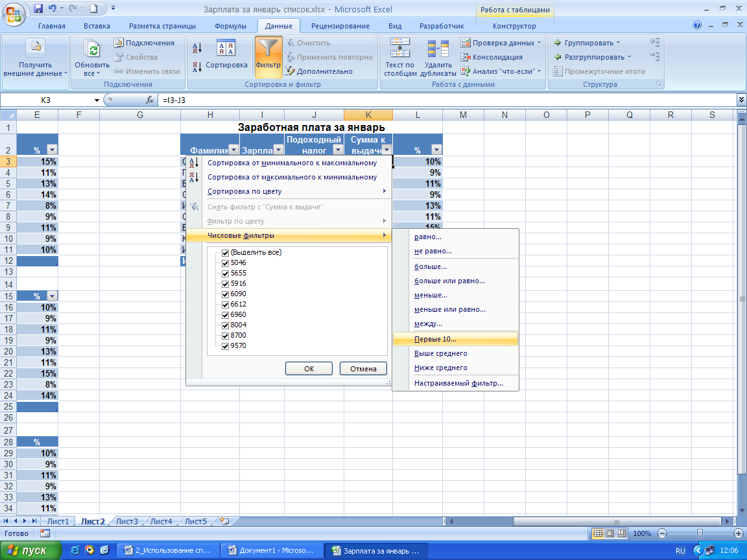Open the Фамилия column filter dropdown
The image size is (747, 560).
coord(233,150)
